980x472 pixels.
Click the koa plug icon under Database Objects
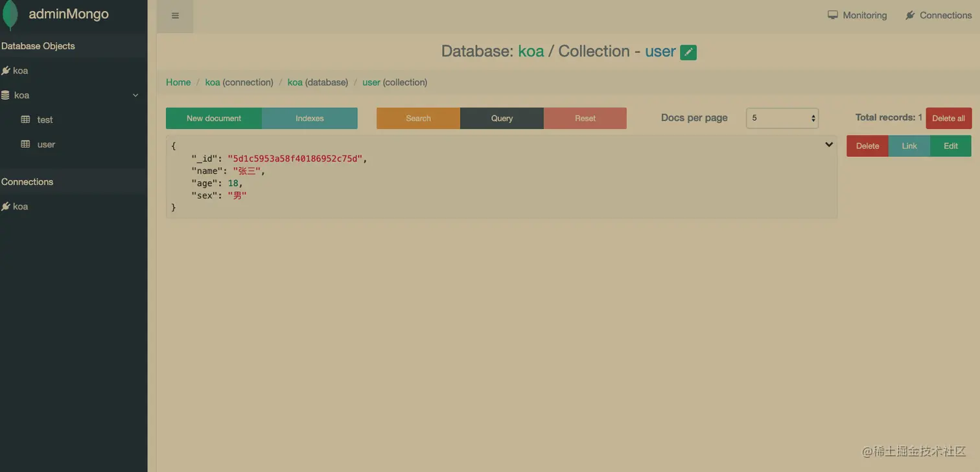tap(6, 71)
